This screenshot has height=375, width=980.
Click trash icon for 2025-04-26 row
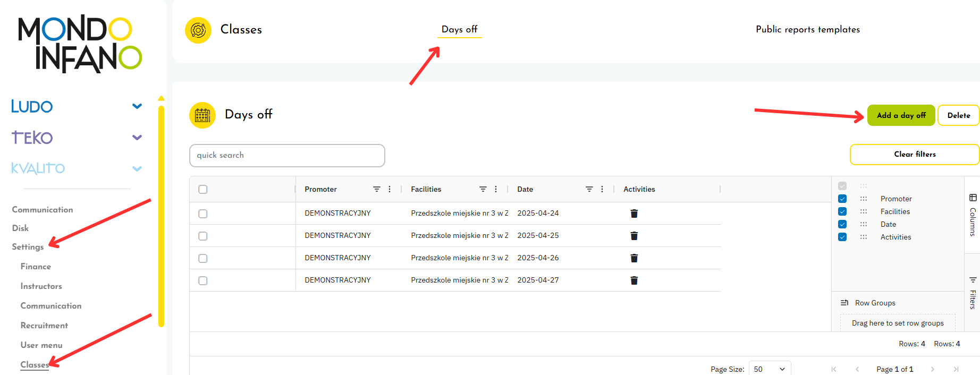(x=633, y=258)
